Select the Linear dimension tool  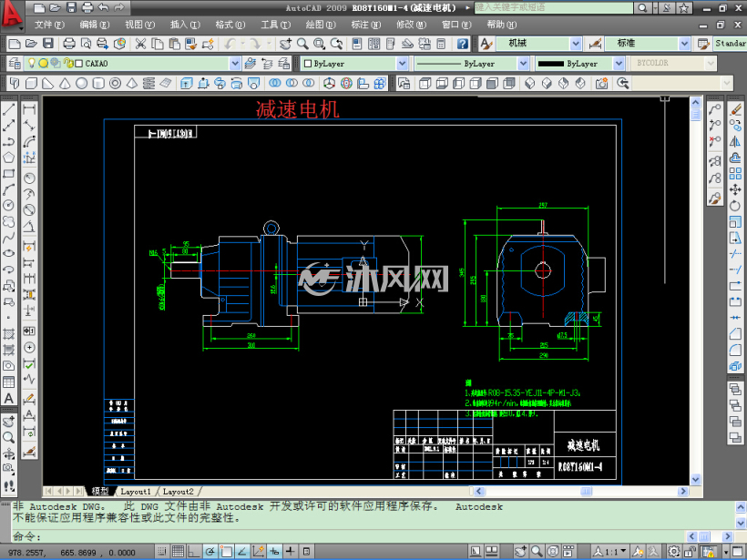coord(29,109)
